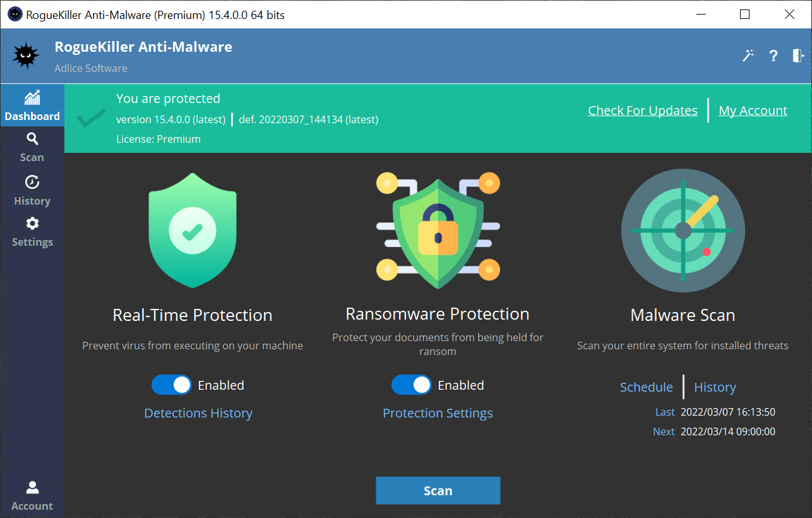Switch to the Scan sidebar tab
This screenshot has height=518, width=812.
32,147
